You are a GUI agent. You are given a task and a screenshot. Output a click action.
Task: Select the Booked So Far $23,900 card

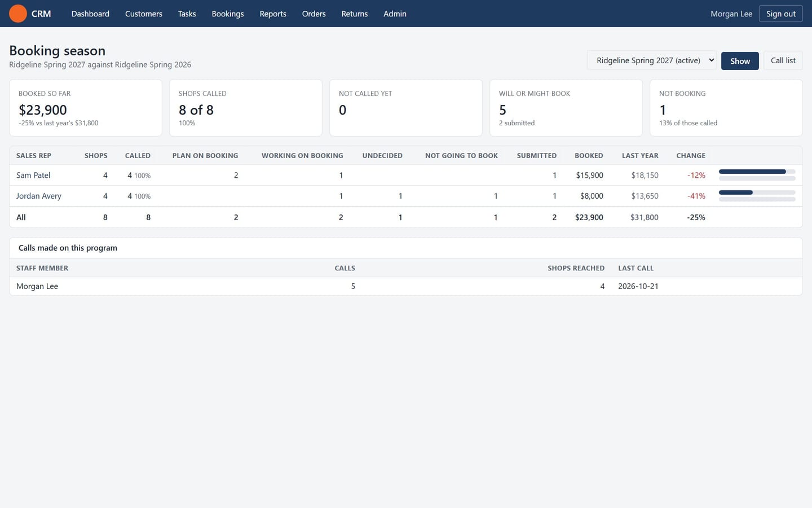pos(86,108)
